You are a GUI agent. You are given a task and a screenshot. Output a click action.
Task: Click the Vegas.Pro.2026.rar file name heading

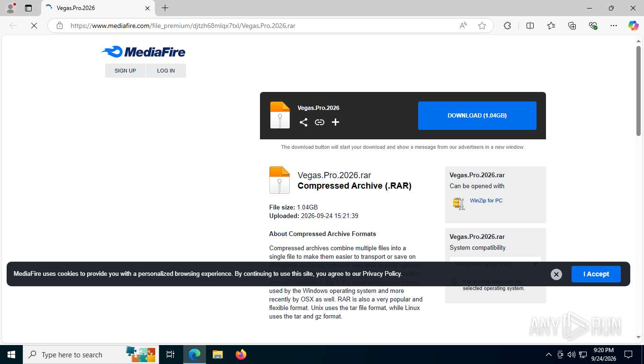334,175
